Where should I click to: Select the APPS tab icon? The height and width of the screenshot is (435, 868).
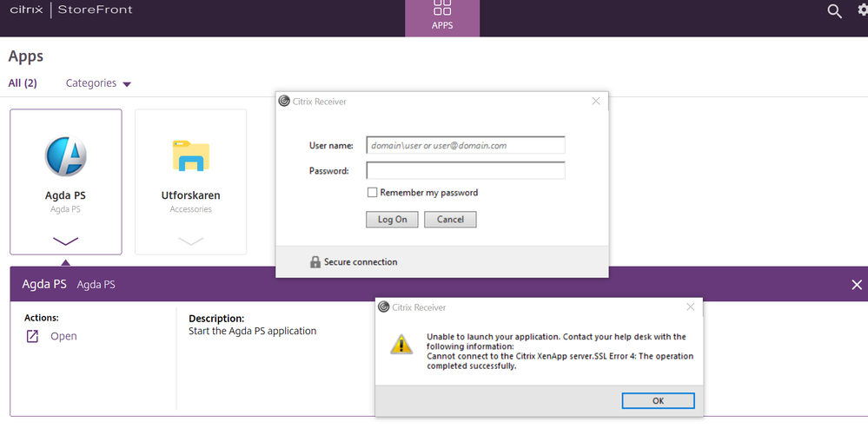pyautogui.click(x=442, y=8)
